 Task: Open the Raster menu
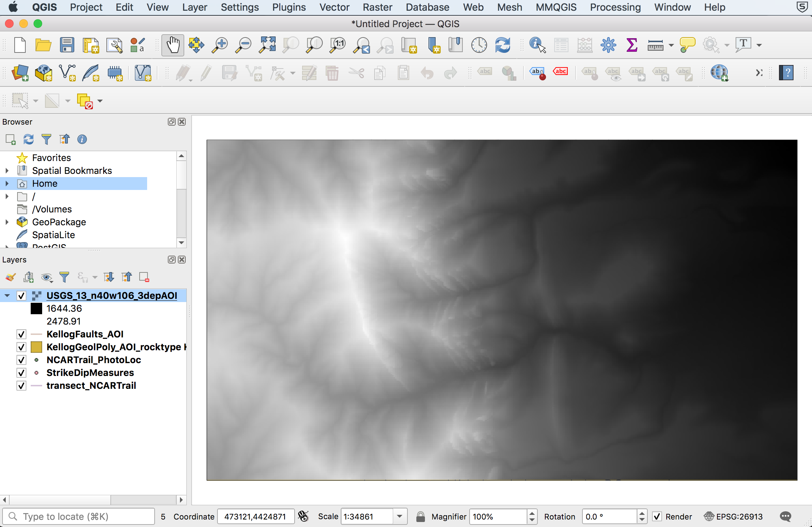click(x=377, y=7)
